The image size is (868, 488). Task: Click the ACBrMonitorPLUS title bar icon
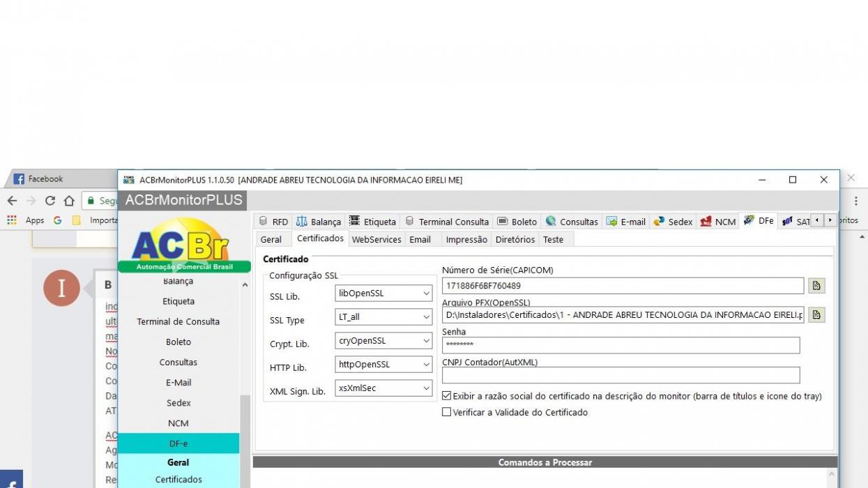[128, 180]
